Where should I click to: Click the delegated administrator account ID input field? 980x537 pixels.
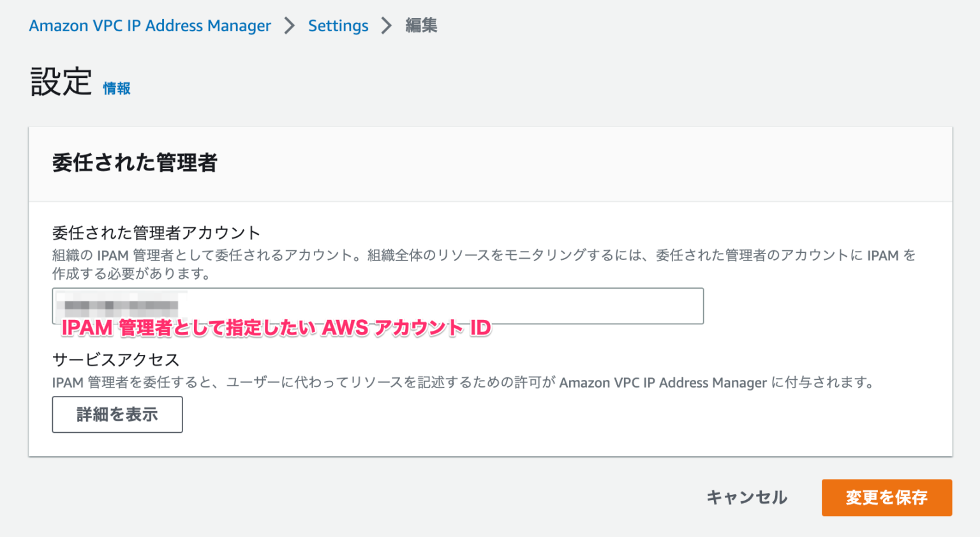click(x=376, y=306)
